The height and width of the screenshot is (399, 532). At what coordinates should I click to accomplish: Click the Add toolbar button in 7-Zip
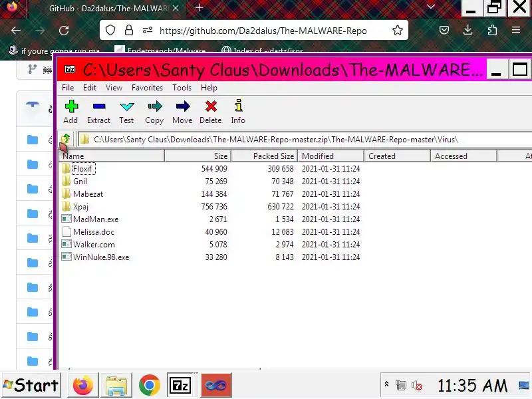coord(71,112)
